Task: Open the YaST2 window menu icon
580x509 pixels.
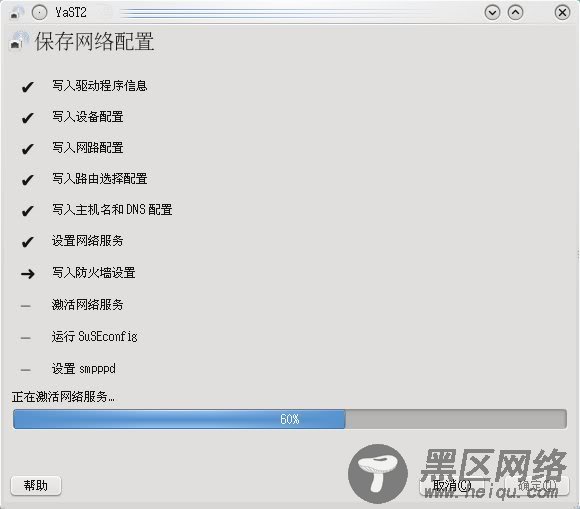Action: 16,13
